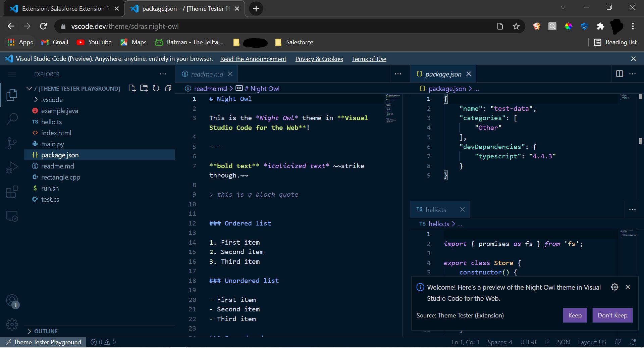Change language mode JSON in status bar
Viewport: 644px width, 348px height.
[x=562, y=342]
